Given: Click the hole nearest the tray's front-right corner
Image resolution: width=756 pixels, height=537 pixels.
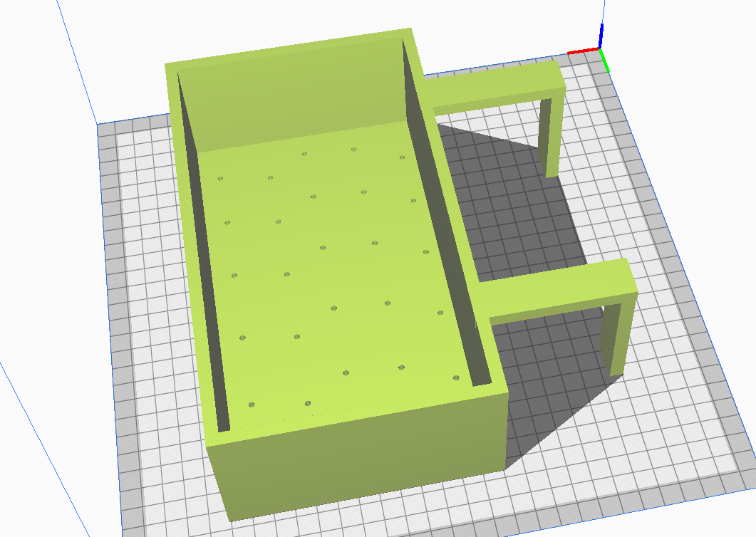Looking at the screenshot, I should (456, 377).
